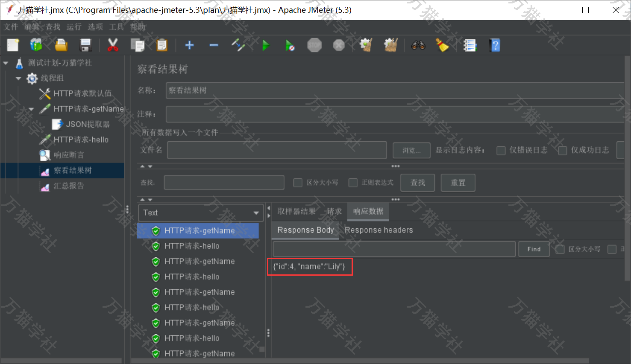
Task: Toggle the 正则表达式 checkbox
Action: (353, 183)
